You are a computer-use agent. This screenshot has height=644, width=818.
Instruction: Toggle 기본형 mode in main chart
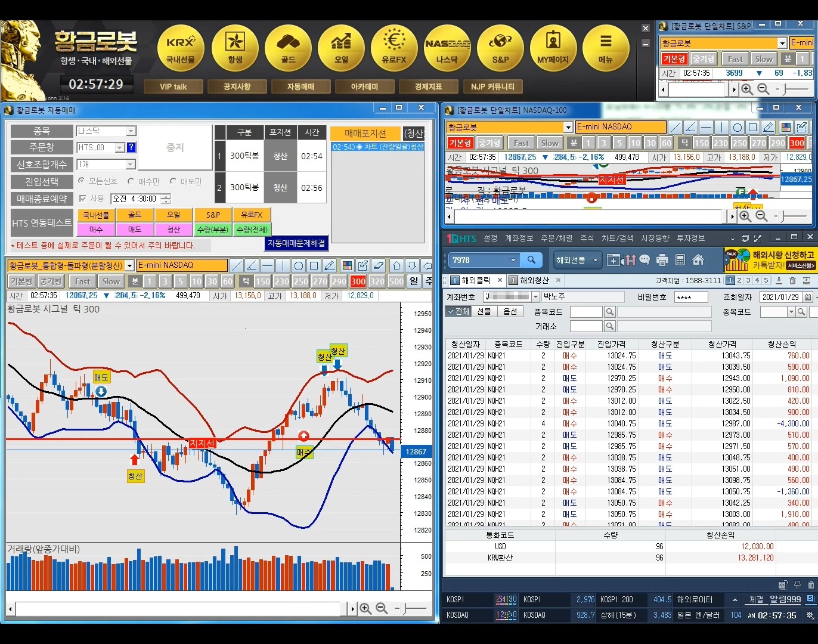(x=21, y=281)
